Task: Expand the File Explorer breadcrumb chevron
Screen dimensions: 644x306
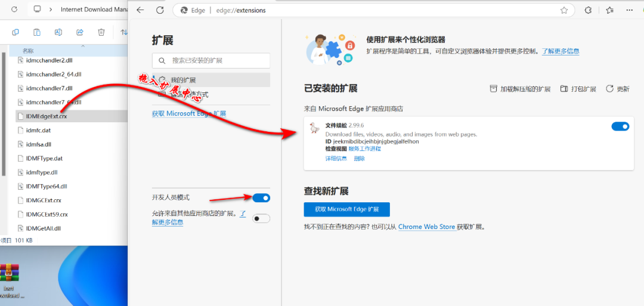Action: [x=50, y=10]
